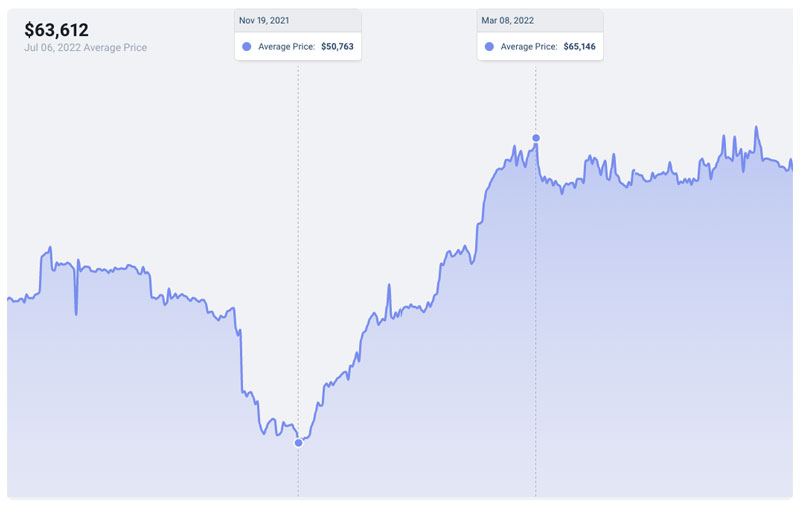Click the blue dot beside $50,763

click(246, 46)
